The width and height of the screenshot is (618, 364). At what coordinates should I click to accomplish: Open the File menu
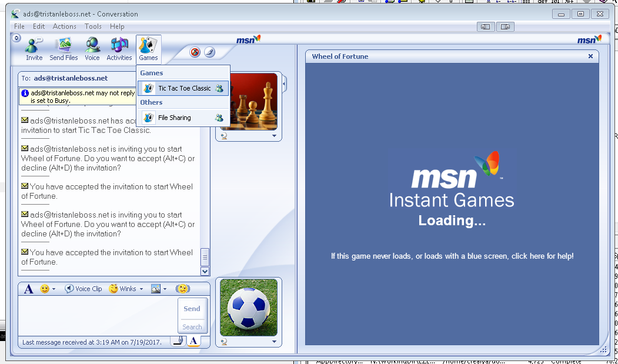pos(19,26)
